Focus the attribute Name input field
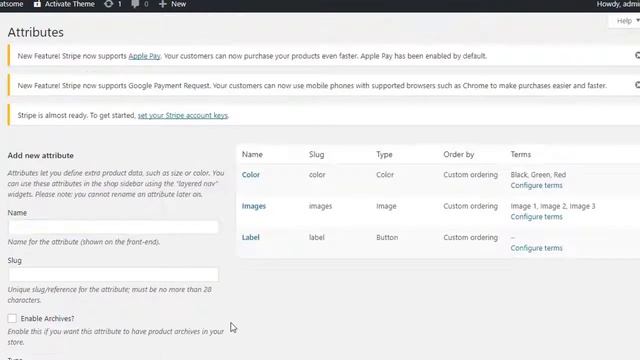This screenshot has width=640, height=360. (x=113, y=227)
